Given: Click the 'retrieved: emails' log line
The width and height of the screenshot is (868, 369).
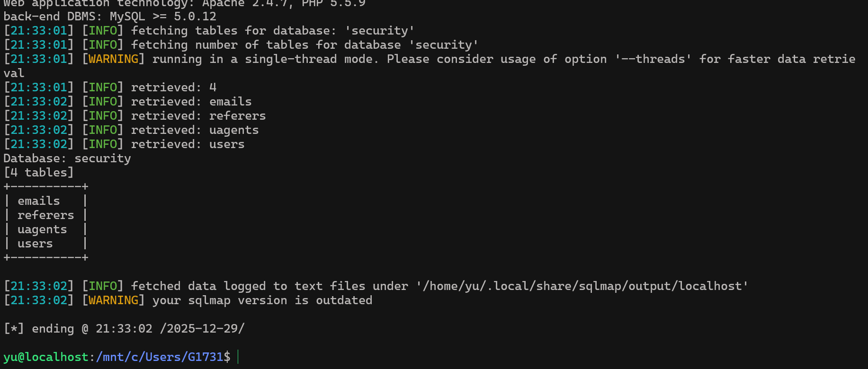Looking at the screenshot, I should click(191, 102).
